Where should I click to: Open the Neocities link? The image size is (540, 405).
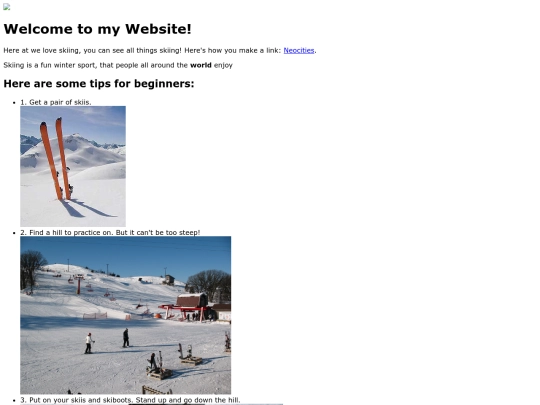299,50
